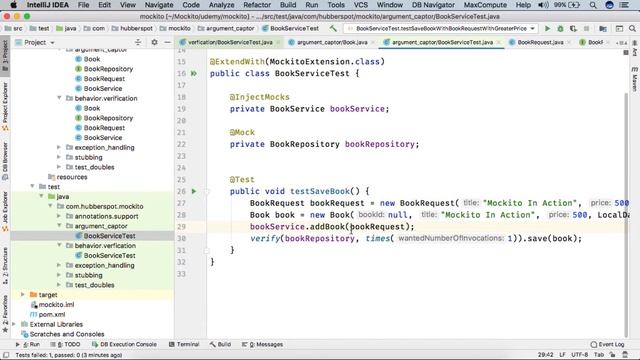
Task: Fold testSaveBook method gutter marker
Action: point(207,191)
